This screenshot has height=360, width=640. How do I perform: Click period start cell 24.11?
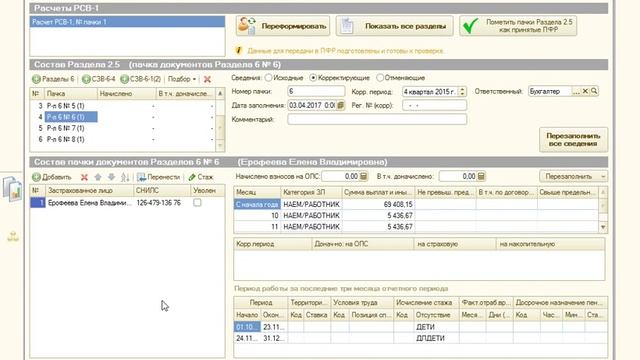(247, 338)
